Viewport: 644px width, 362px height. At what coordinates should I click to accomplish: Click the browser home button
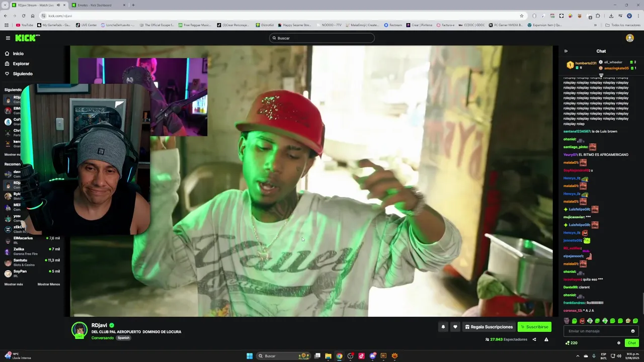(x=33, y=16)
